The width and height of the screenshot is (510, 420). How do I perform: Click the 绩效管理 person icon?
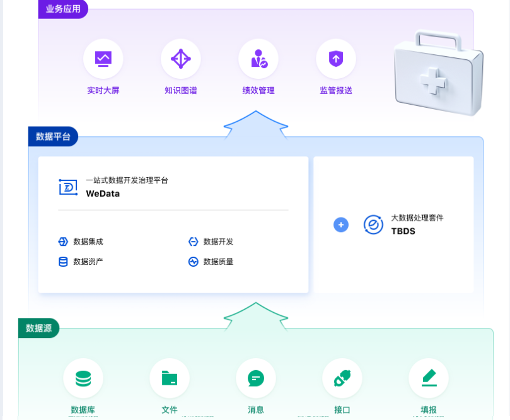coord(259,59)
